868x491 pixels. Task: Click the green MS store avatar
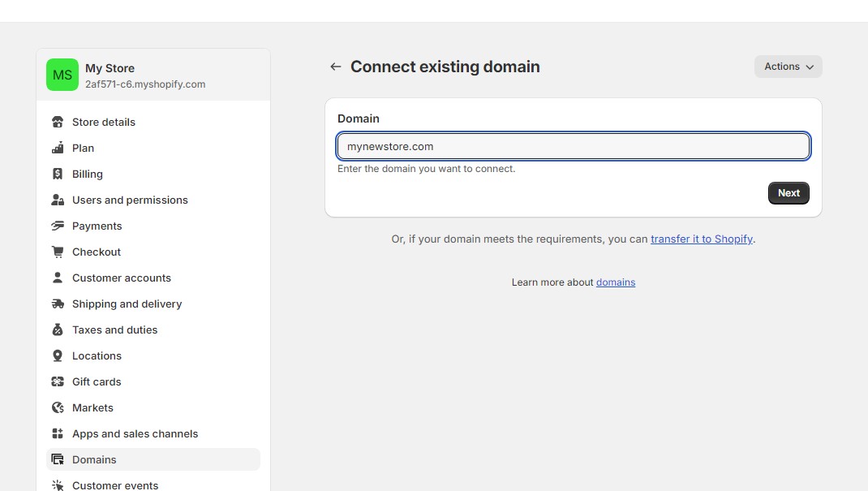pos(62,75)
